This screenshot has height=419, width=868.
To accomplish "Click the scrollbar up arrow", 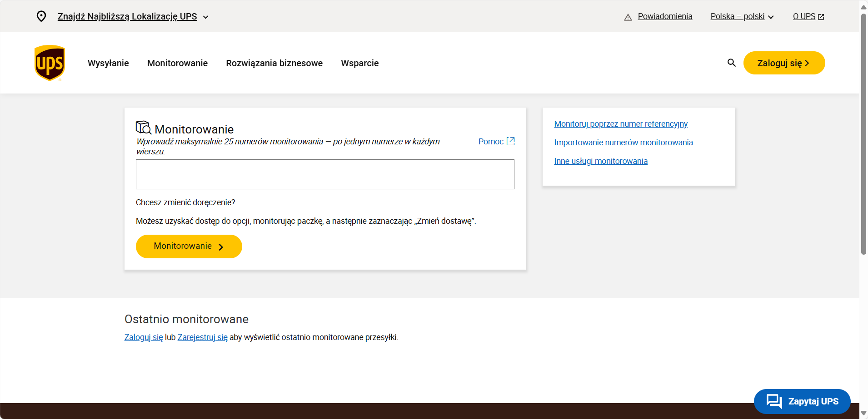I will (863, 6).
